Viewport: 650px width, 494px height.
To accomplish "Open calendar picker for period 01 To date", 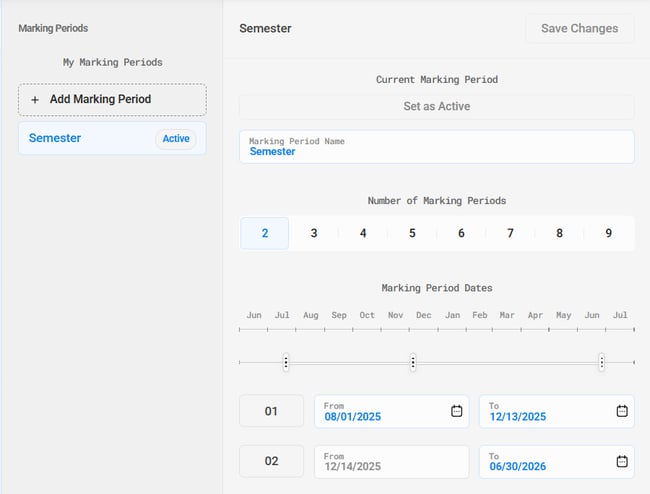I will pos(621,411).
